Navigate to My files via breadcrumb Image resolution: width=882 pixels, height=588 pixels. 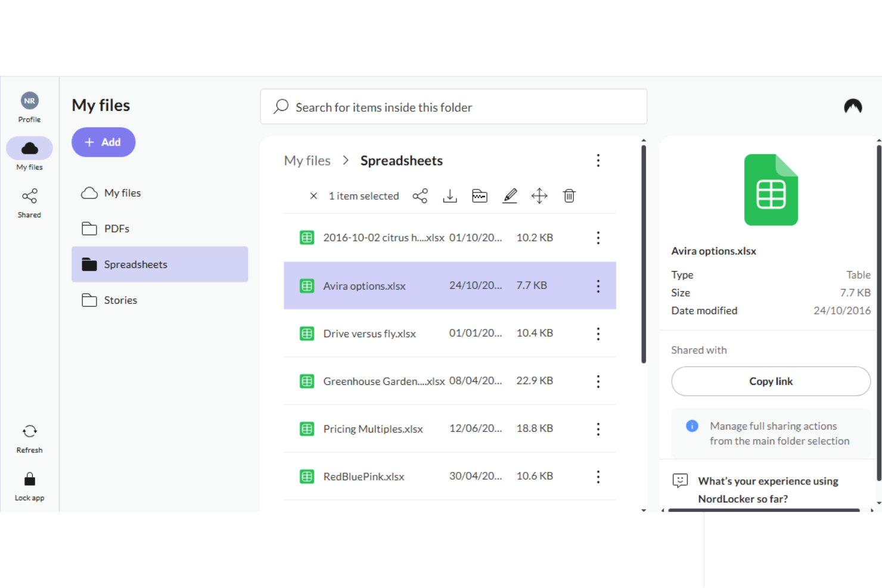pyautogui.click(x=307, y=160)
